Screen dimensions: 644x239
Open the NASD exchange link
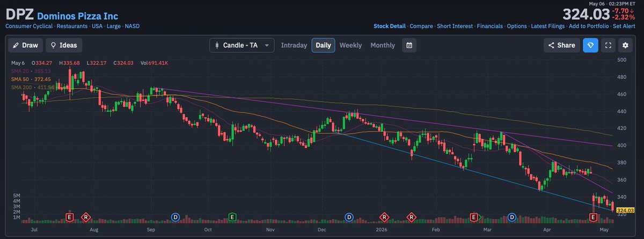click(132, 26)
